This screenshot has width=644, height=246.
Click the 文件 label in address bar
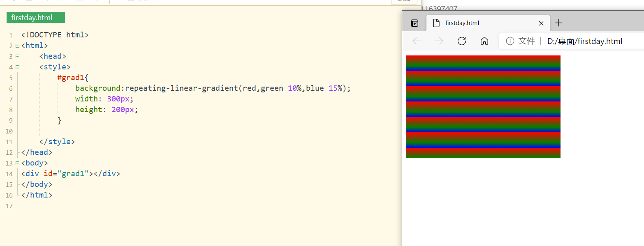(x=526, y=41)
